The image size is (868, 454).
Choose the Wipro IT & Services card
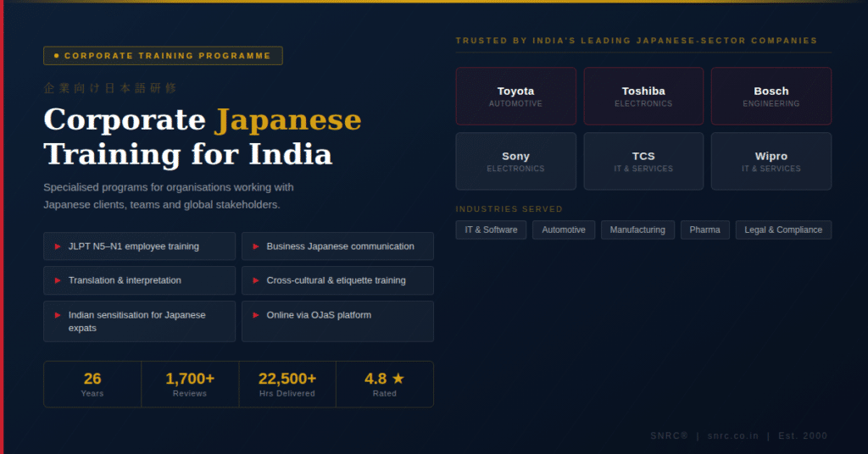point(771,162)
